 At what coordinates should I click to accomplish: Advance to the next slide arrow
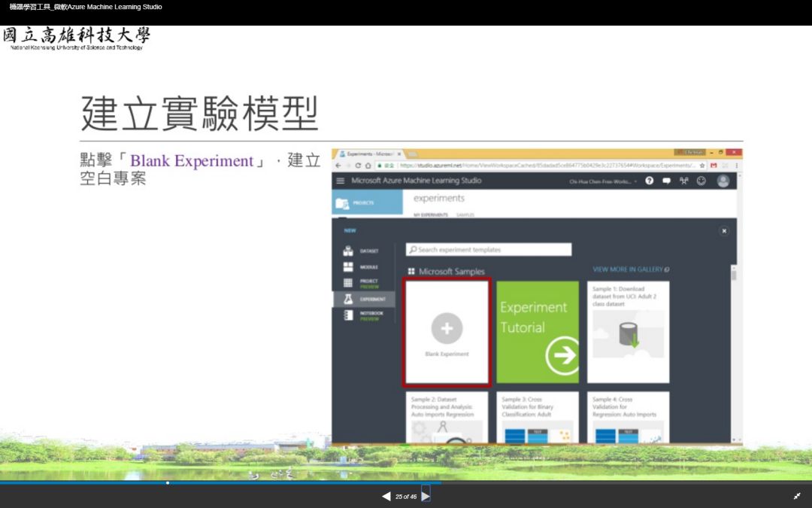(x=426, y=496)
